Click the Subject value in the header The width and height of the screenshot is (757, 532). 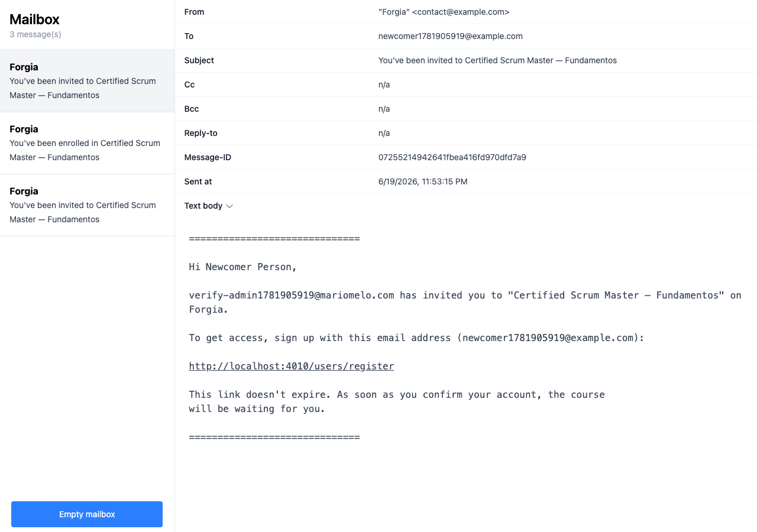click(497, 60)
